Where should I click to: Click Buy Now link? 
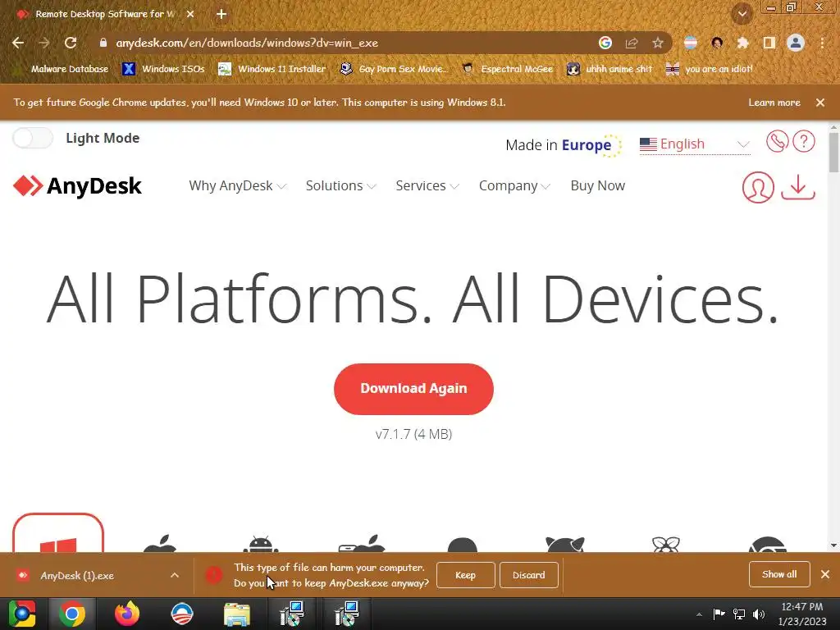click(x=598, y=186)
